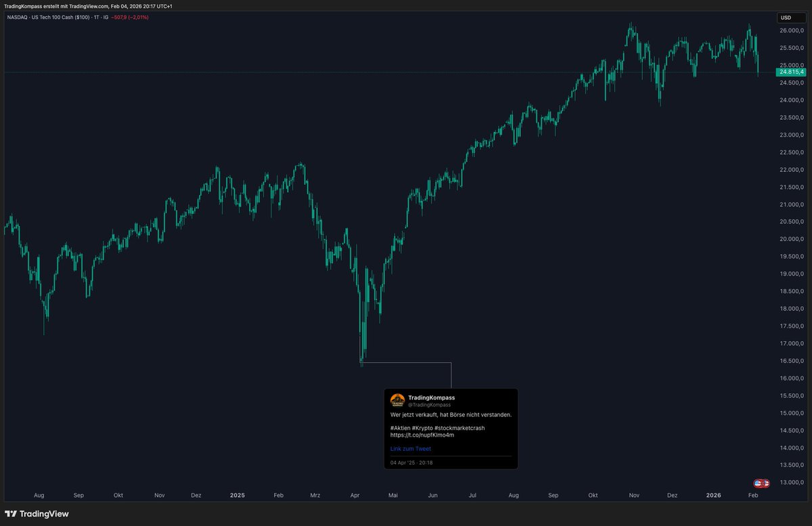Image resolution: width=812 pixels, height=526 pixels.
Task: Open the 'Link zum Tweet' link
Action: pos(411,449)
